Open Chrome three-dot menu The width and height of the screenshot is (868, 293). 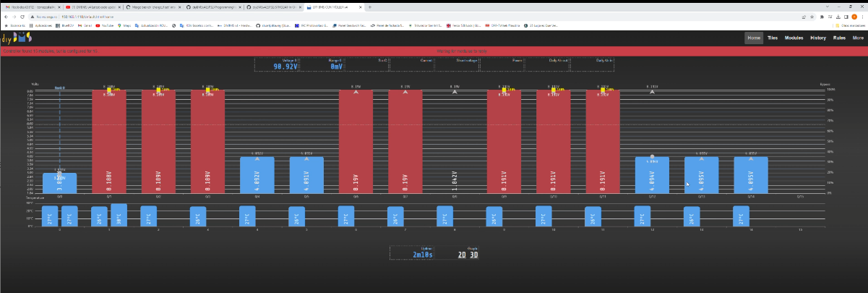[x=862, y=16]
